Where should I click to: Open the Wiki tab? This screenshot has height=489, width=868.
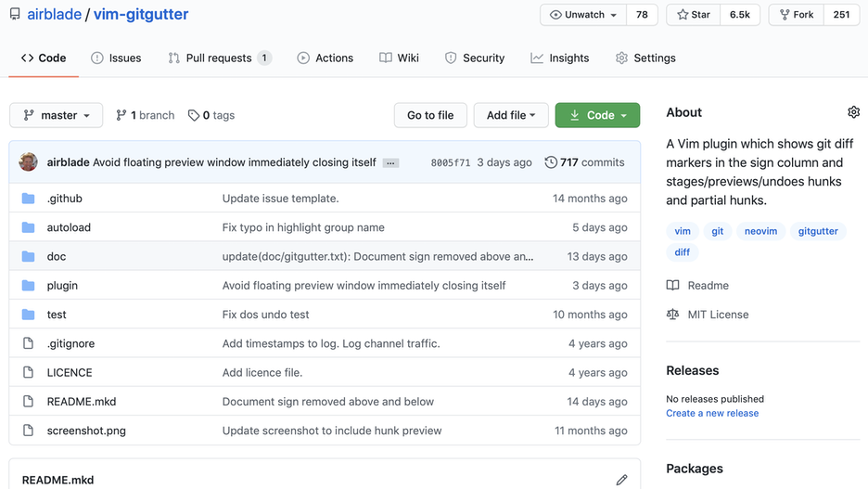(x=399, y=58)
